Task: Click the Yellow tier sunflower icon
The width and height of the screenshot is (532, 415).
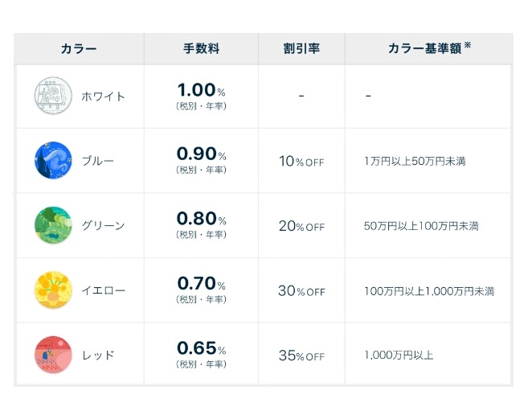Action: pyautogui.click(x=53, y=290)
